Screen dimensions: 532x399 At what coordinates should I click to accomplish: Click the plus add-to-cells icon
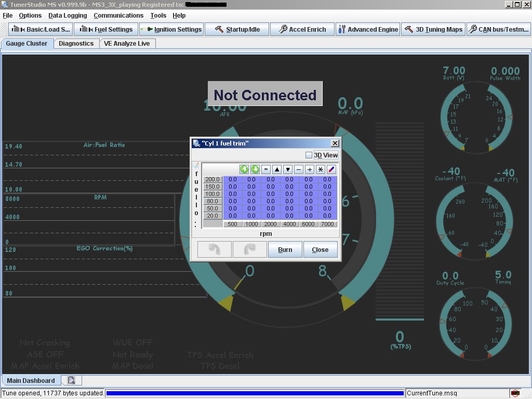pyautogui.click(x=310, y=169)
